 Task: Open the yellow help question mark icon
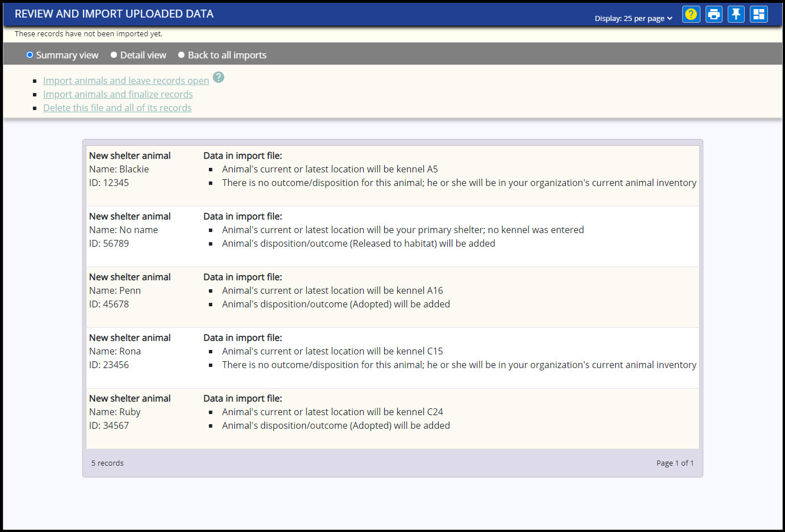pyautogui.click(x=691, y=14)
